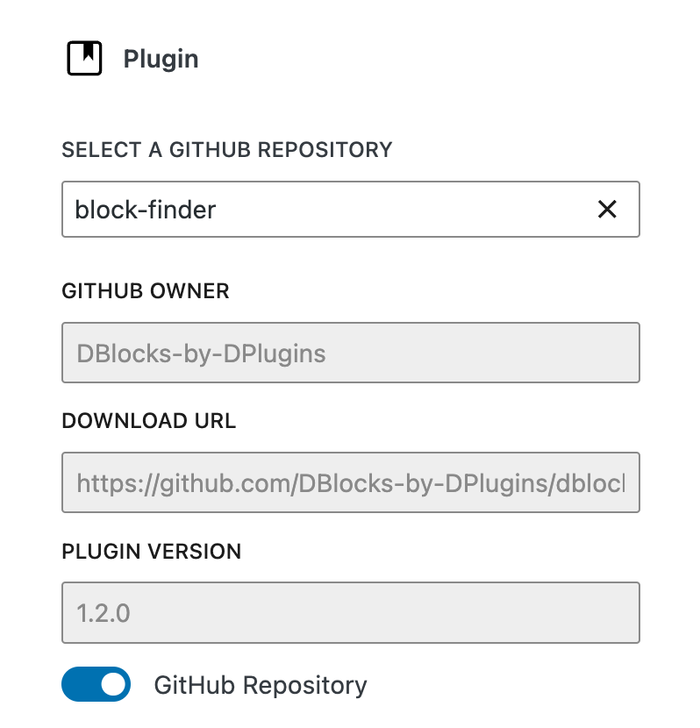Focus the 1.2.0 plugin version field

pos(351,612)
